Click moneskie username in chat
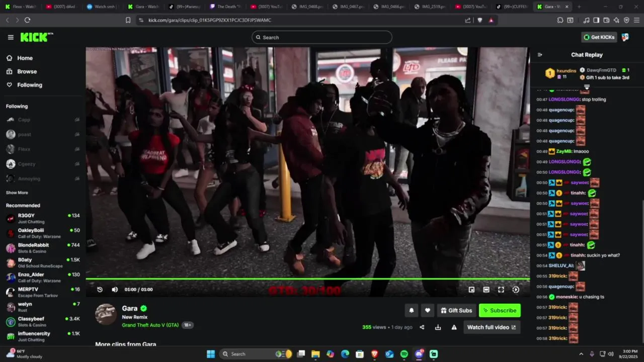 pyautogui.click(x=567, y=297)
